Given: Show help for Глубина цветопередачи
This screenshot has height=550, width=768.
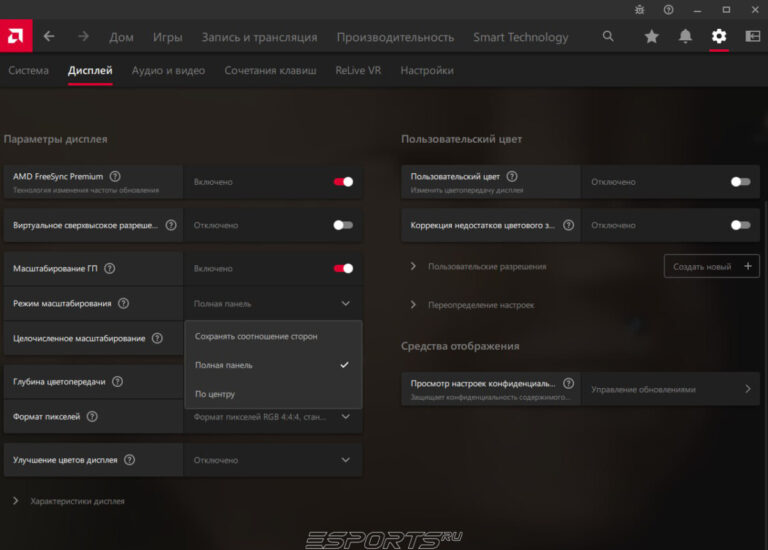Looking at the screenshot, I should tap(118, 382).
